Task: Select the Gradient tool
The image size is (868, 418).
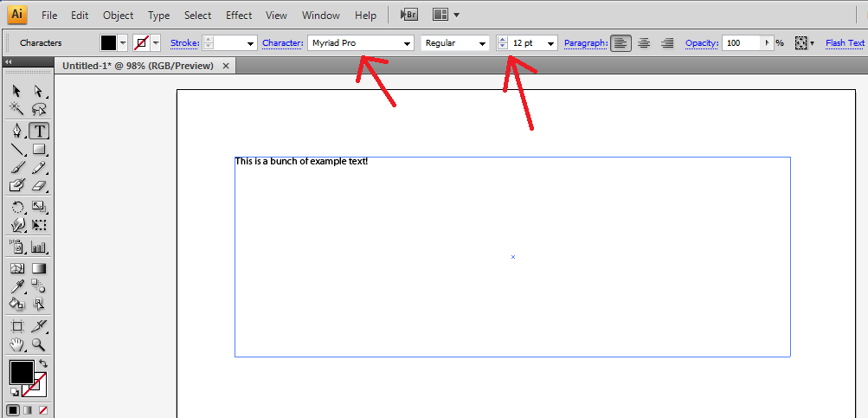Action: pos(39,269)
